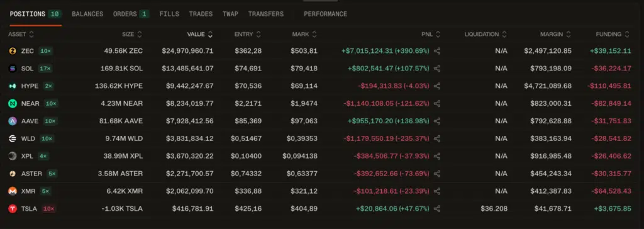Share the NEAR position PNL

[x=437, y=104]
